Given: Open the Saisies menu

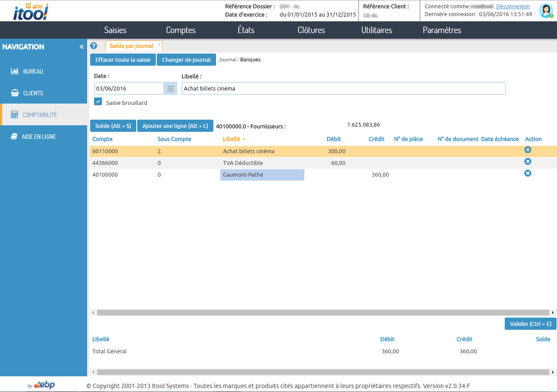Looking at the screenshot, I should [115, 30].
